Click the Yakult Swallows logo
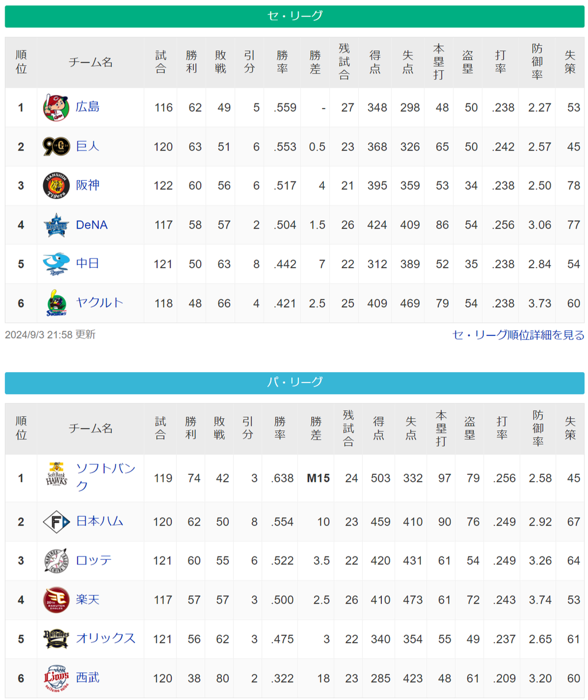This screenshot has width=588, height=700. (56, 303)
